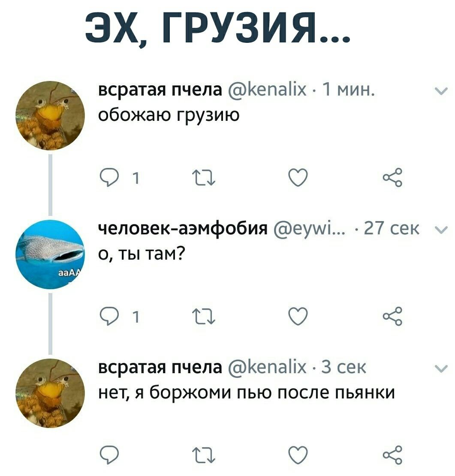The height and width of the screenshot is (476, 455).
Task: Open the dropdown chevron on the 1 мин. tweet
Action: [x=441, y=91]
